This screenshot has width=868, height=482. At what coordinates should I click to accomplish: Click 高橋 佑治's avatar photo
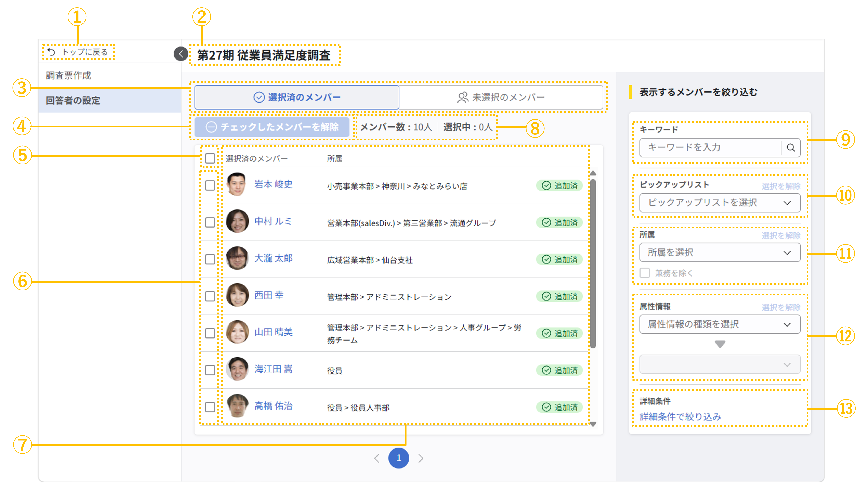click(237, 406)
